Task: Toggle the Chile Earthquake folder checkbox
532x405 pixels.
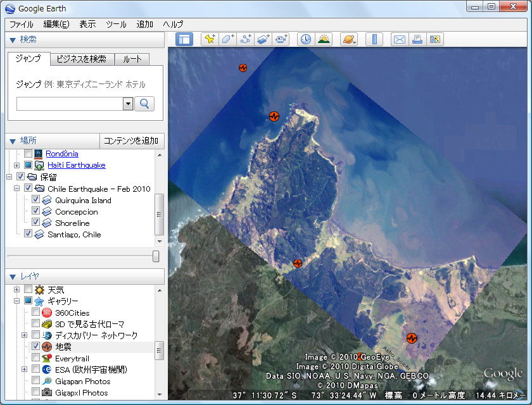Action: point(28,188)
